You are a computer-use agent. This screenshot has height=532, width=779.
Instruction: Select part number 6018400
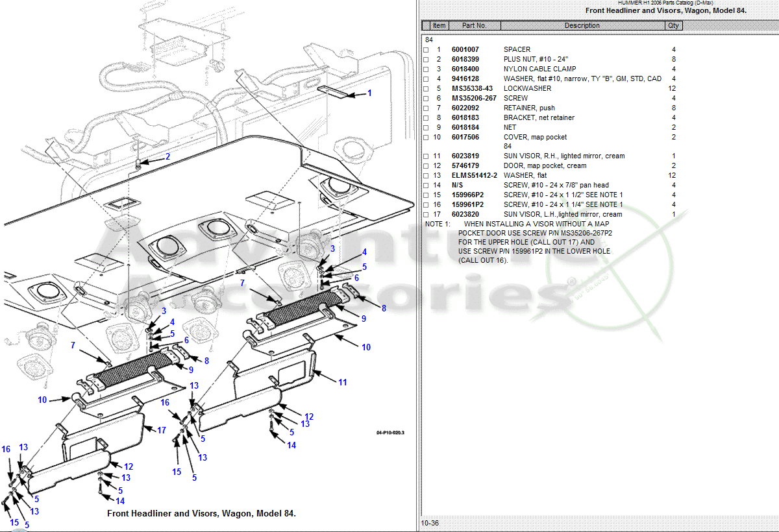tap(465, 69)
